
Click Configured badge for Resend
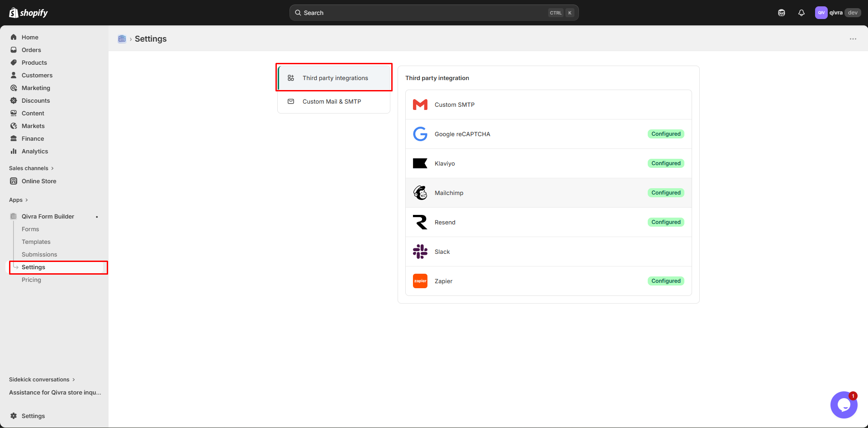tap(666, 222)
